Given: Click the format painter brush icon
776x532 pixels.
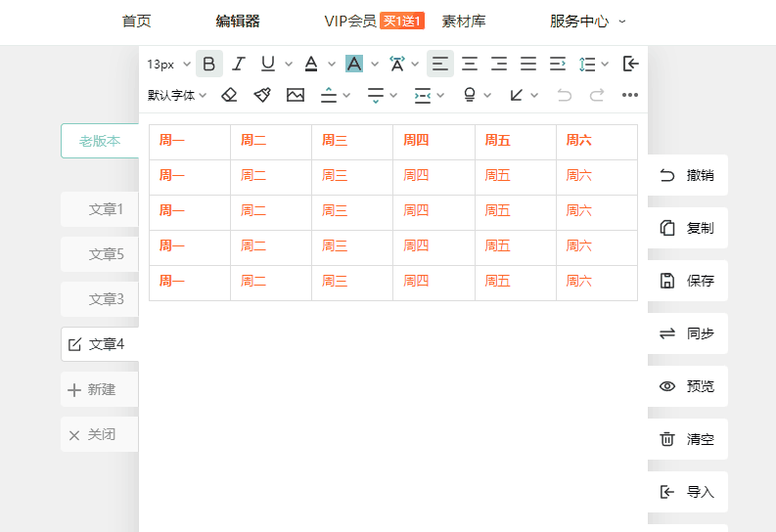Looking at the screenshot, I should [x=262, y=95].
